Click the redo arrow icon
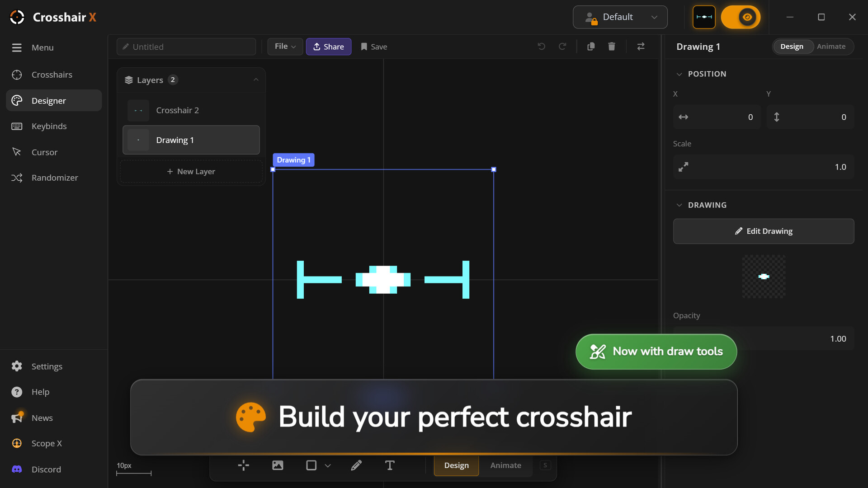 pos(562,47)
